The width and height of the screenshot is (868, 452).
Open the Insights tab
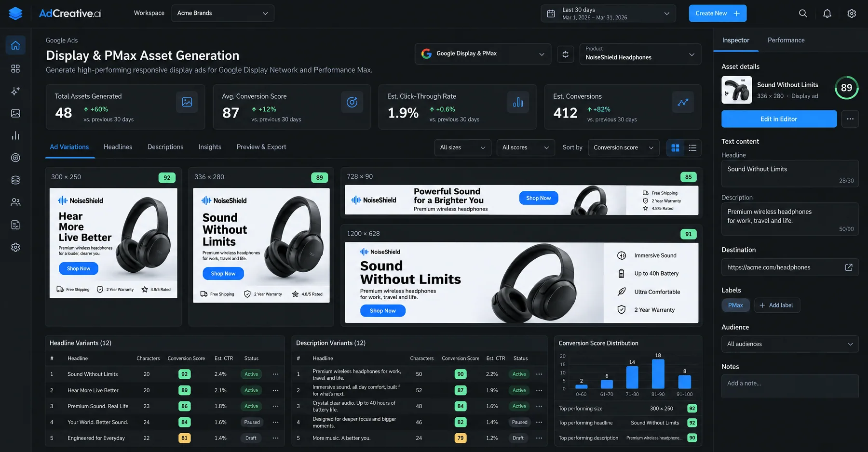tap(210, 147)
